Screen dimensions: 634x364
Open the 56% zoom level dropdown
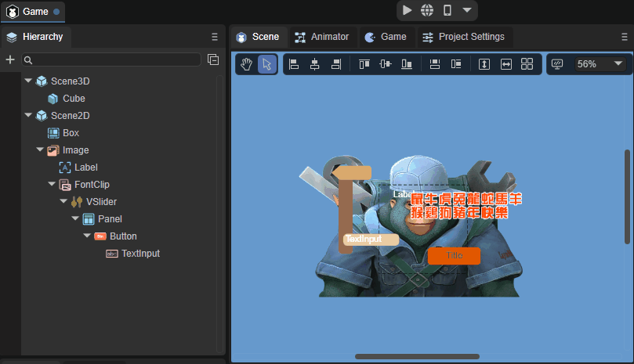[600, 64]
